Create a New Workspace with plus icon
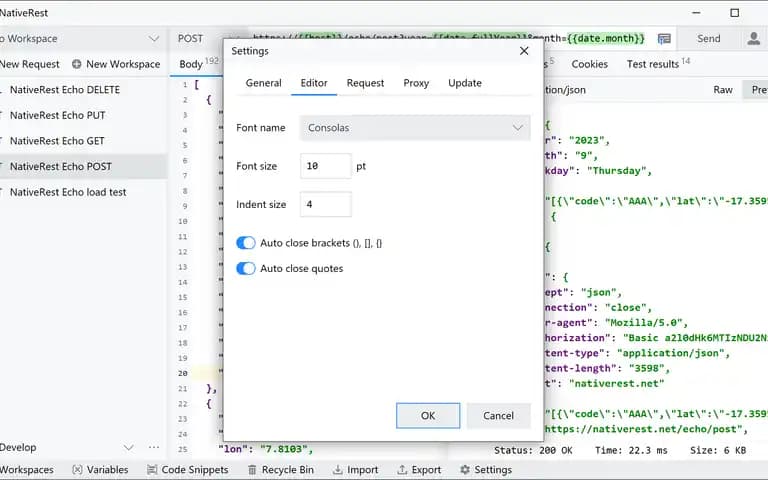768x480 pixels. point(116,64)
